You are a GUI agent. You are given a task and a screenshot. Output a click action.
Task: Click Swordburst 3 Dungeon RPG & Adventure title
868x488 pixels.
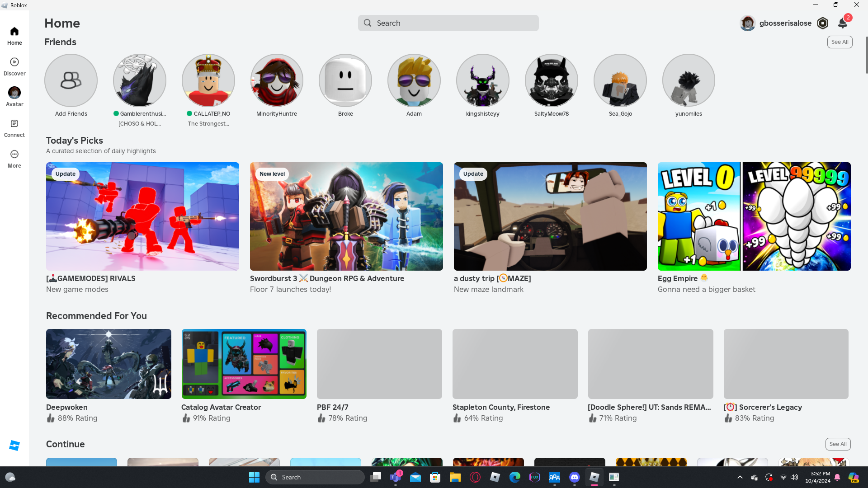pyautogui.click(x=327, y=278)
